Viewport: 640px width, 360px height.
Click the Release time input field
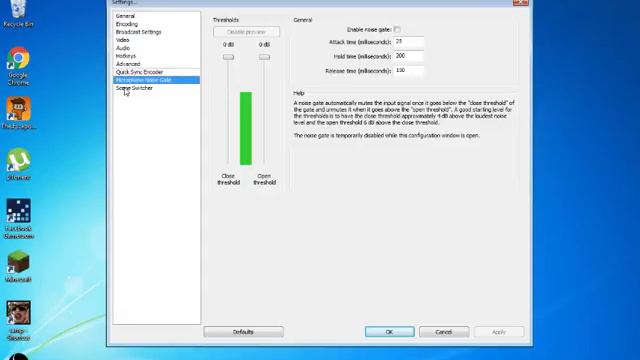click(x=409, y=71)
